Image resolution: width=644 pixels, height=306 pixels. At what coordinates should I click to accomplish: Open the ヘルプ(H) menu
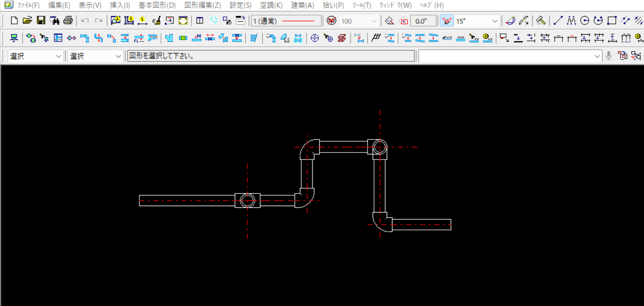[x=431, y=5]
